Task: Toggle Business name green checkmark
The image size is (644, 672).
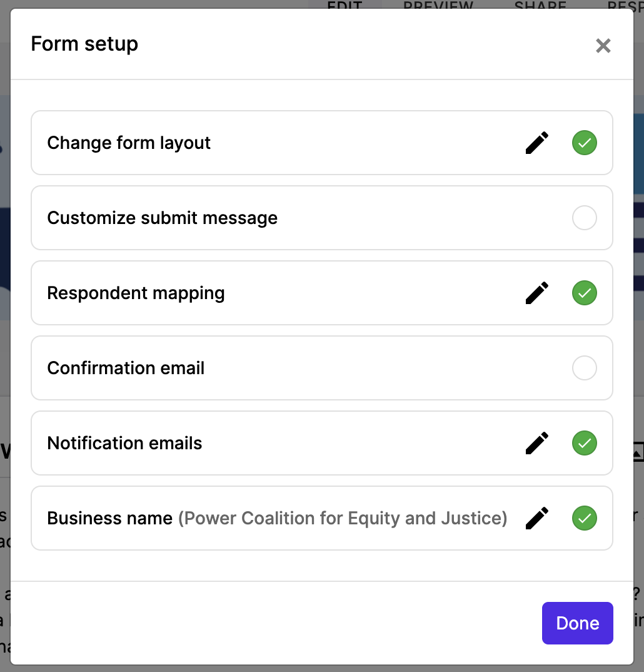Action: tap(585, 518)
